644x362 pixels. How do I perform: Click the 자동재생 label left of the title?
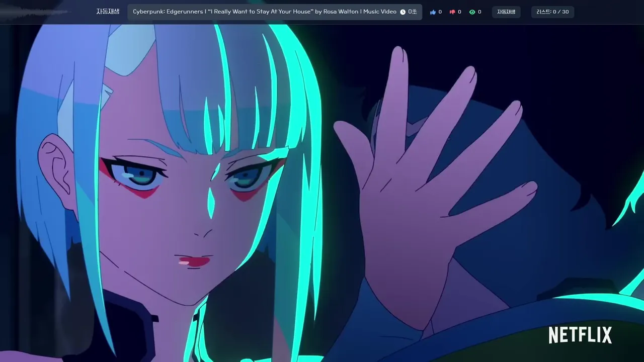[108, 12]
